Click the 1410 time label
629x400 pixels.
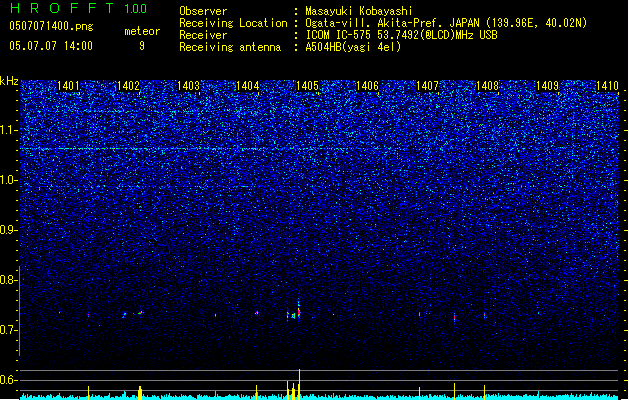click(x=607, y=86)
